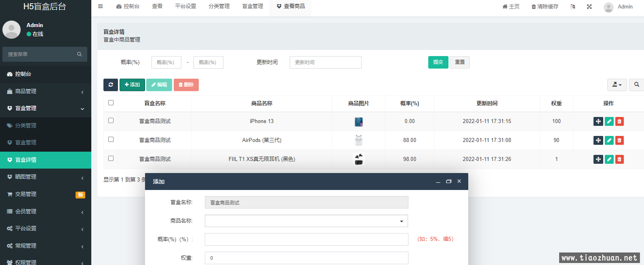Select the FIIL T1 XS row checkbox
Viewport: 644px width, 265px height.
[111, 159]
